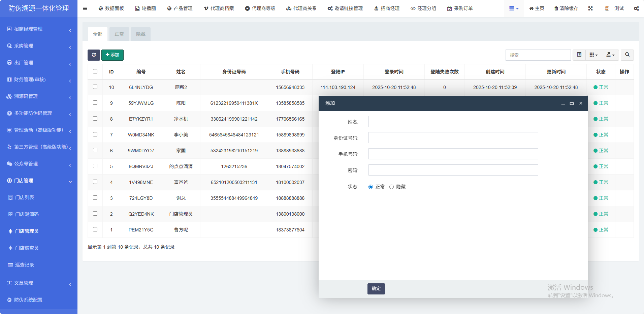The width and height of the screenshot is (644, 314).
Task: Switch to the 正常 tab
Action: [119, 34]
